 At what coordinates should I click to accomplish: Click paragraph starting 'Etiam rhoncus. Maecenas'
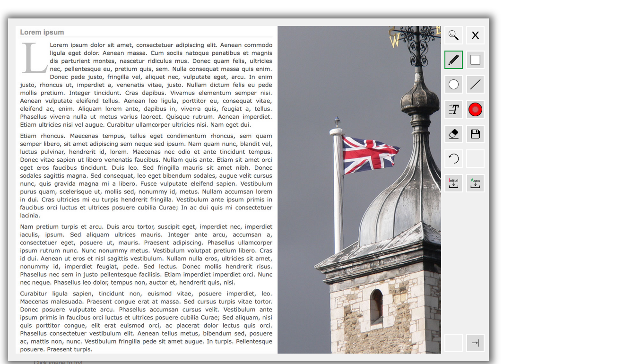(146, 176)
